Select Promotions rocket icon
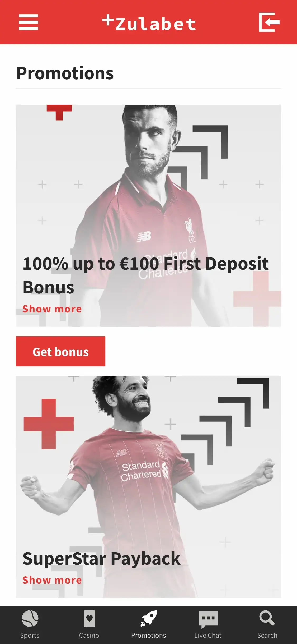This screenshot has height=644, width=297. tap(149, 618)
